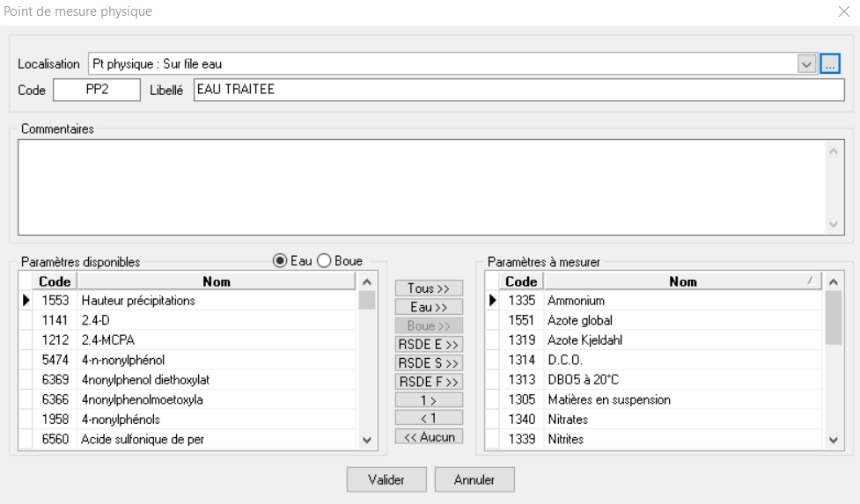This screenshot has width=860, height=504.
Task: Click the ellipsis browse button beside Localisation
Action: (831, 64)
